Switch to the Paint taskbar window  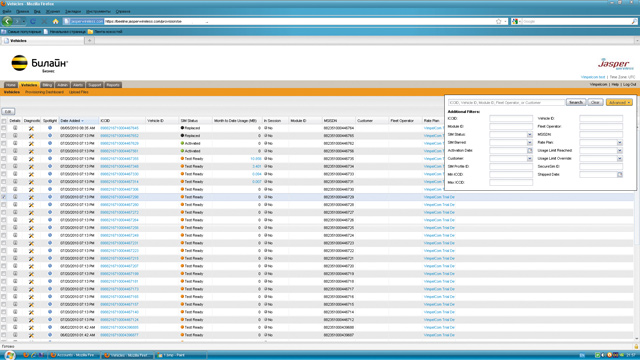click(x=180, y=355)
